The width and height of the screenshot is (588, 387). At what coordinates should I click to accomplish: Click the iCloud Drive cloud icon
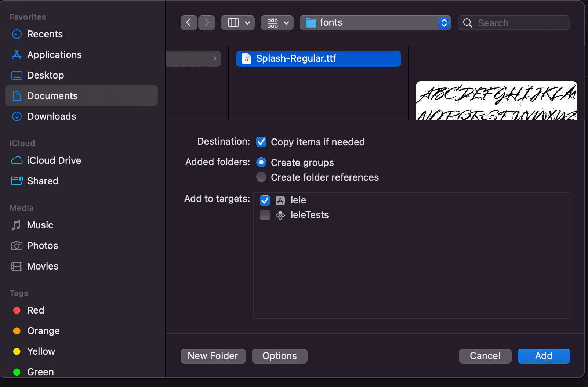[17, 160]
